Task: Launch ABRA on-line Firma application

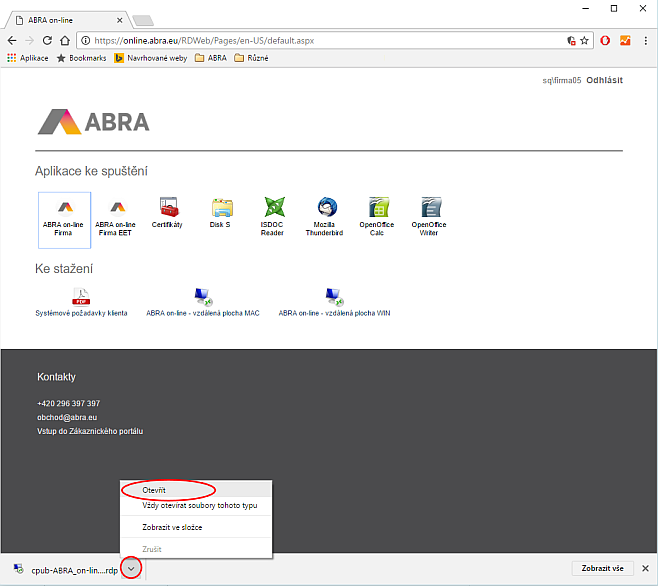Action: [64, 220]
